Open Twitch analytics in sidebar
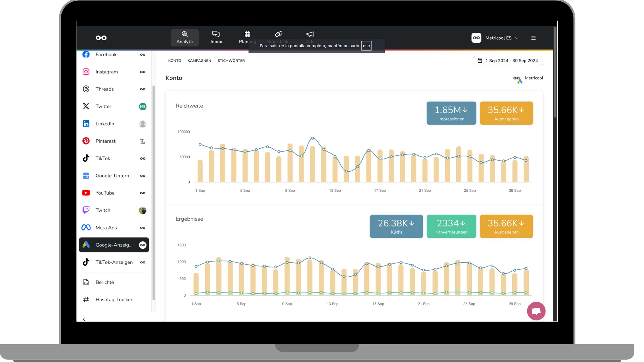This screenshot has height=362, width=644. (103, 210)
